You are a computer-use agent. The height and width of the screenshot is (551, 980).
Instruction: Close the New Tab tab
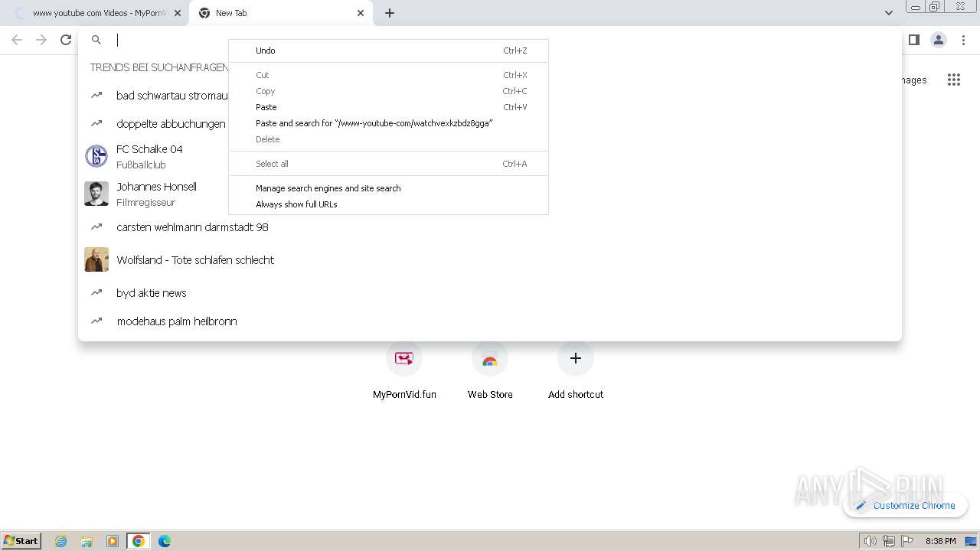pos(361,13)
